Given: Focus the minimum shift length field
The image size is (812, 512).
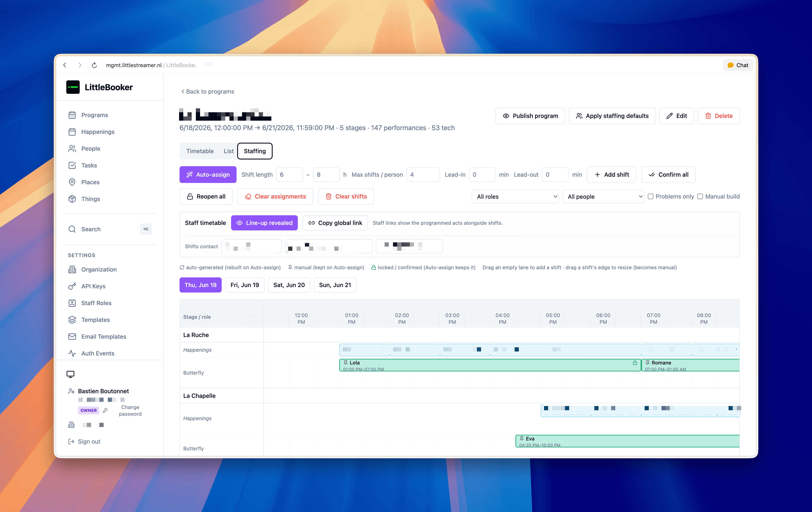Looking at the screenshot, I should click(x=289, y=175).
